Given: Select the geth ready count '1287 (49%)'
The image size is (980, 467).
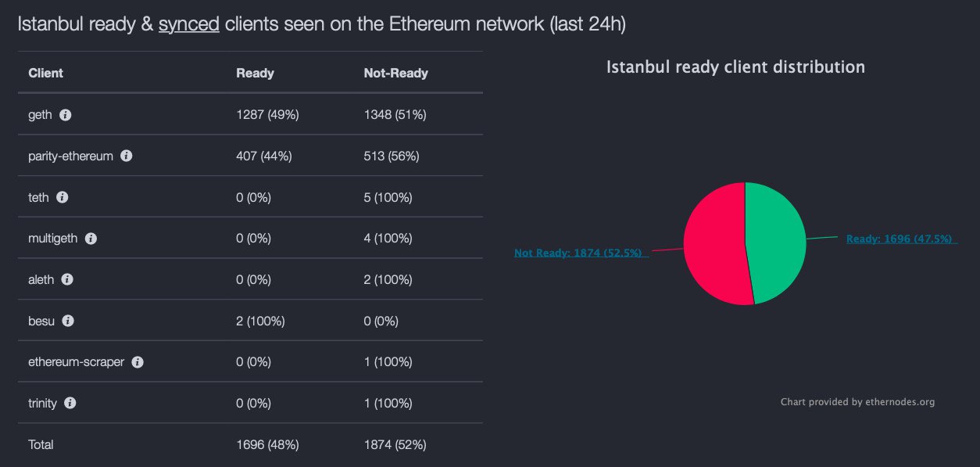Looking at the screenshot, I should pos(267,115).
